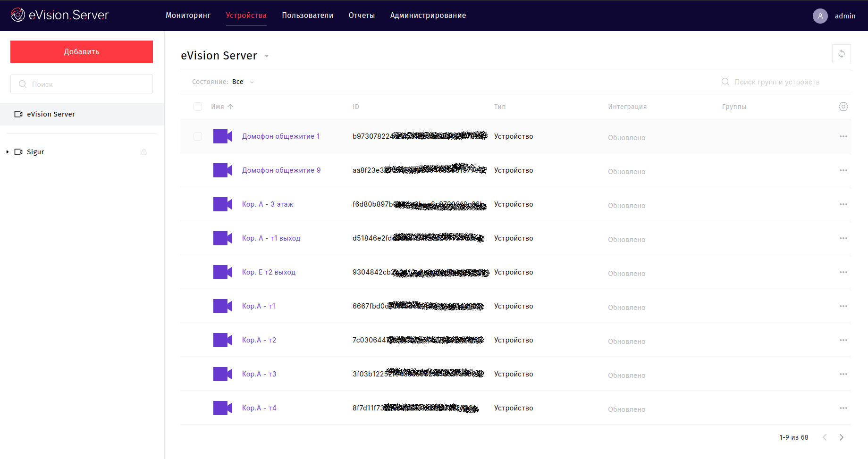
Task: Click the 1-9 из 68 pagination text
Action: pos(793,437)
